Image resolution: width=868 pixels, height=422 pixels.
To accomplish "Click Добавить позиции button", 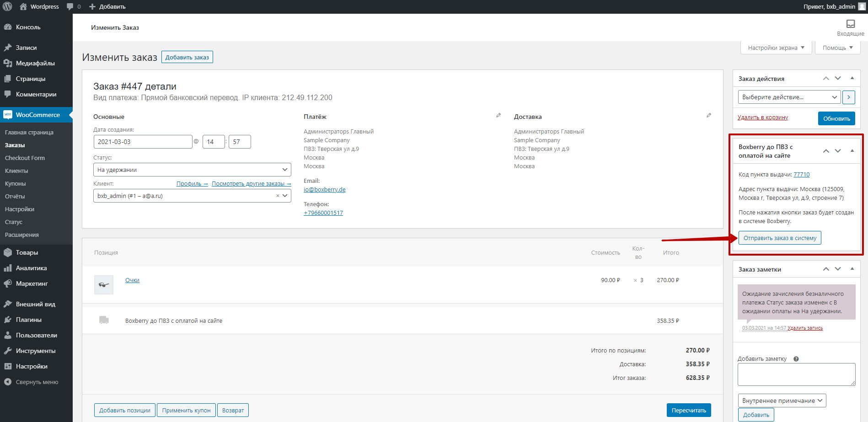I will 125,410.
